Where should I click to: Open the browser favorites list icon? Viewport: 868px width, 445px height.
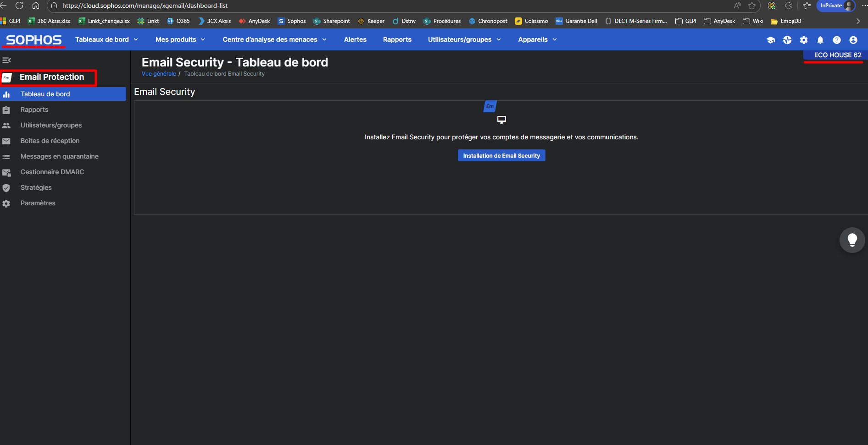807,5
